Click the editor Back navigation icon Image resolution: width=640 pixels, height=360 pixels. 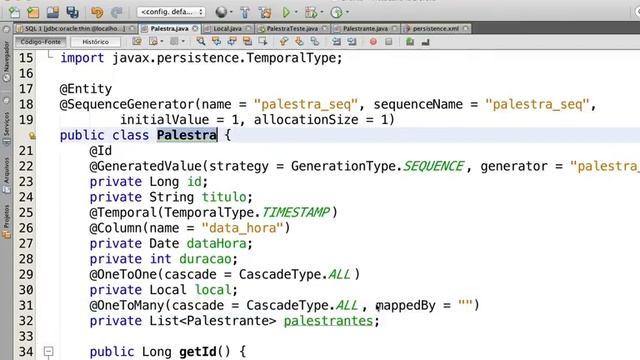click(x=153, y=42)
